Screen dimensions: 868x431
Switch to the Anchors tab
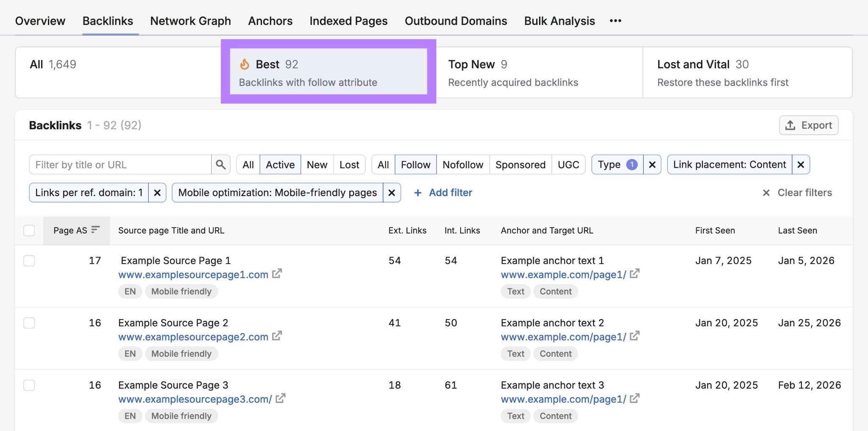[x=270, y=21]
